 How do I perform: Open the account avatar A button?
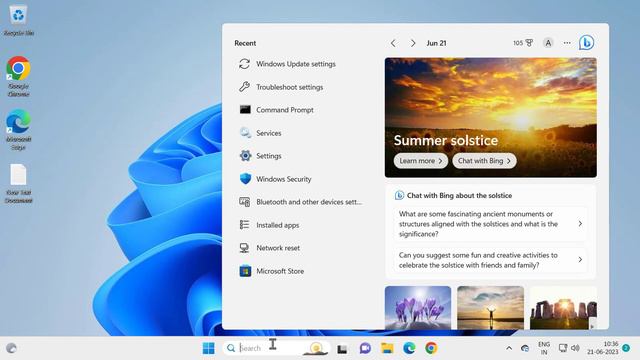tap(548, 43)
